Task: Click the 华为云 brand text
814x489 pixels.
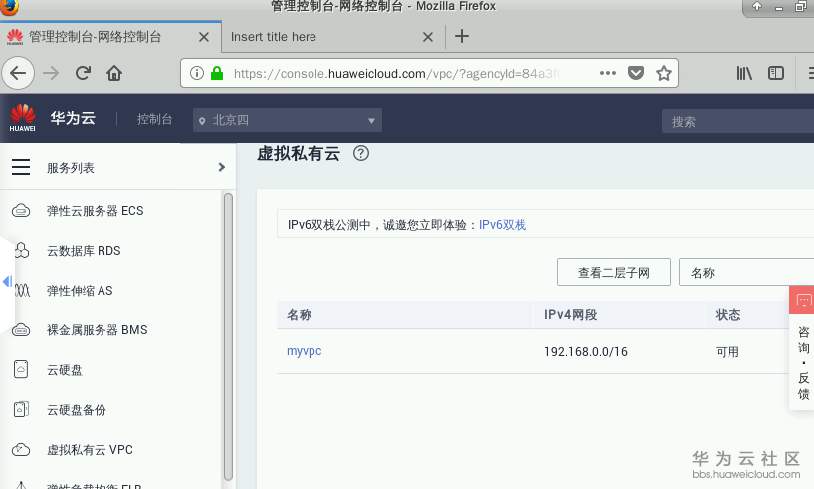Action: [73, 118]
